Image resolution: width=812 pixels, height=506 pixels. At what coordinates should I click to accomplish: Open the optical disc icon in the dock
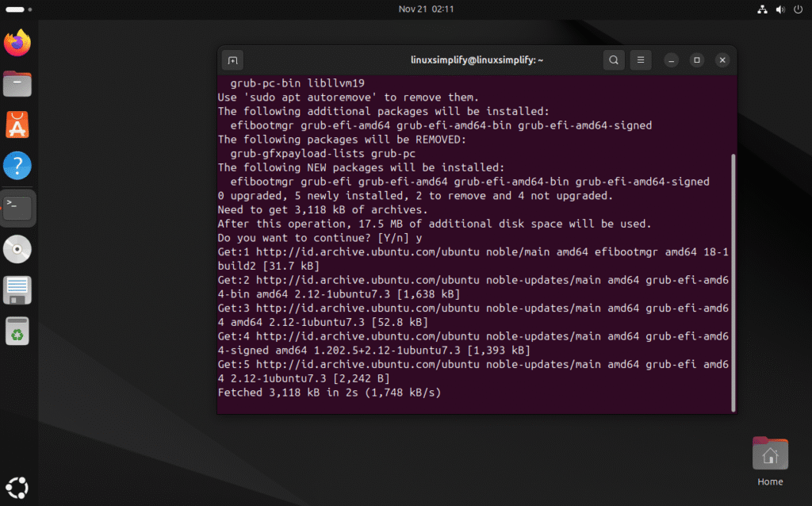[17, 249]
